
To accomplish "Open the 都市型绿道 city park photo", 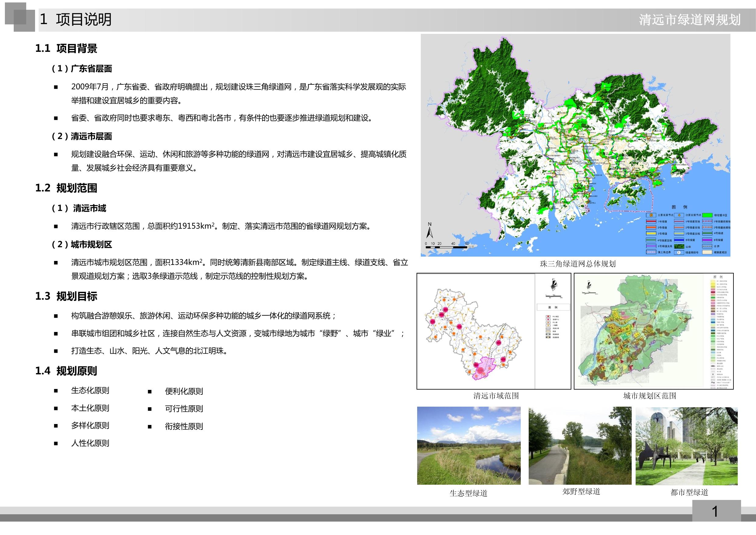I will pyautogui.click(x=686, y=446).
